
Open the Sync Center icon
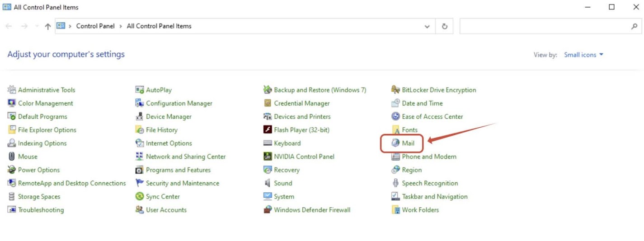tap(140, 196)
